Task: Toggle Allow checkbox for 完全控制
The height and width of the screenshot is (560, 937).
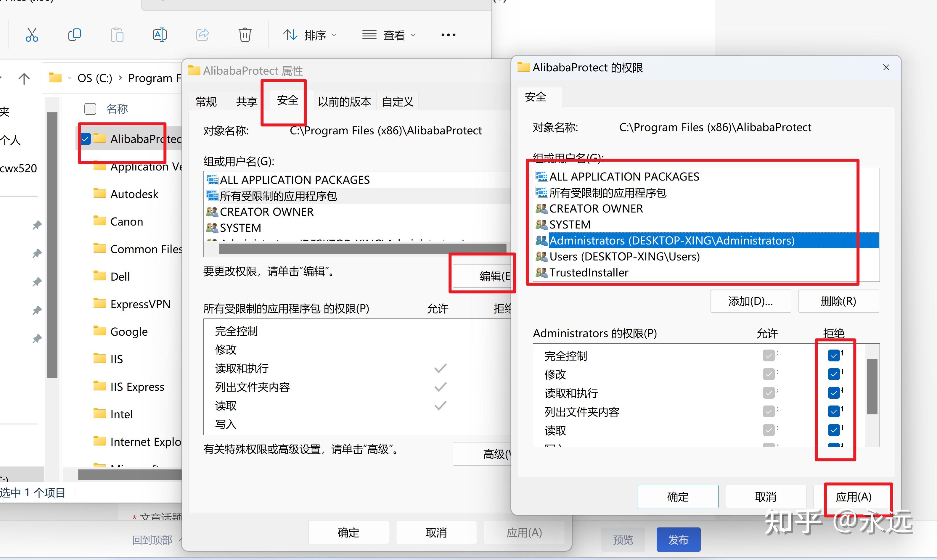Action: pyautogui.click(x=769, y=355)
